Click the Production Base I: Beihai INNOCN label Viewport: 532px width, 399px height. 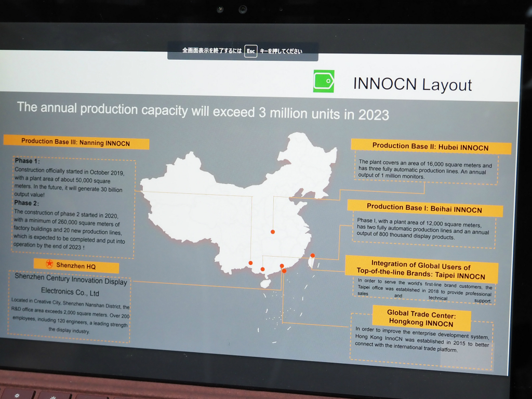coord(424,208)
